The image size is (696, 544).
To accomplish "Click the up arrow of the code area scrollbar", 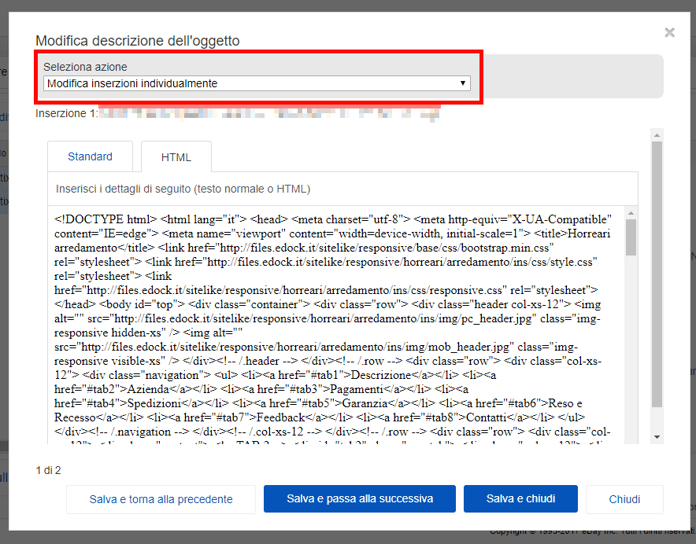I will pos(631,213).
